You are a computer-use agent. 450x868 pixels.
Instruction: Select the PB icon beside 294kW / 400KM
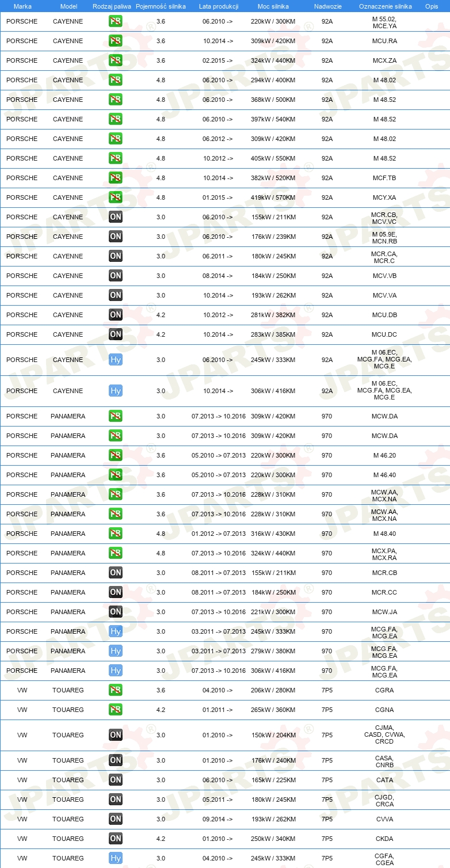116,80
